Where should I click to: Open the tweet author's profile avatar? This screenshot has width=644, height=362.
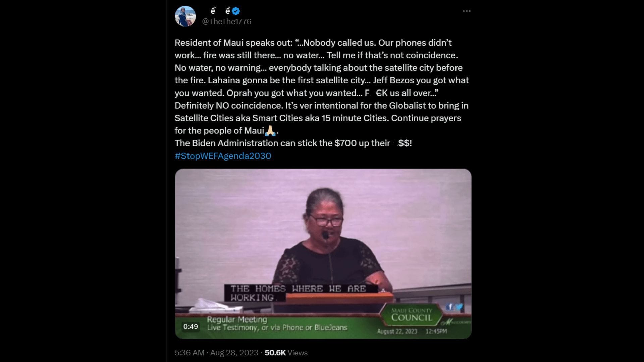(x=185, y=16)
